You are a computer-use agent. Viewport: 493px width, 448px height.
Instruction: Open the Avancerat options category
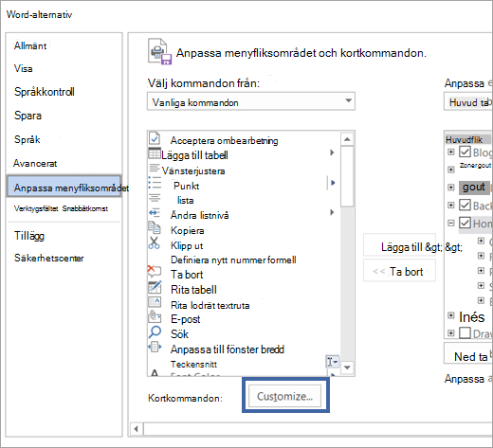(x=35, y=164)
